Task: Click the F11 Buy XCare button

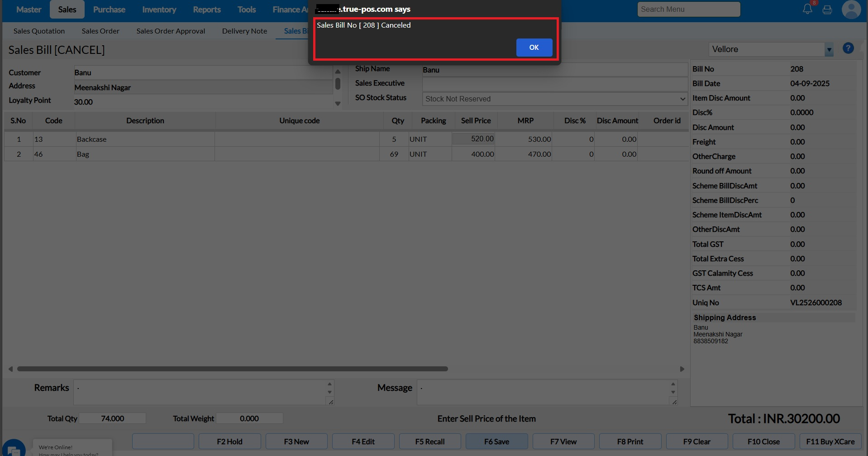Action: (x=830, y=442)
